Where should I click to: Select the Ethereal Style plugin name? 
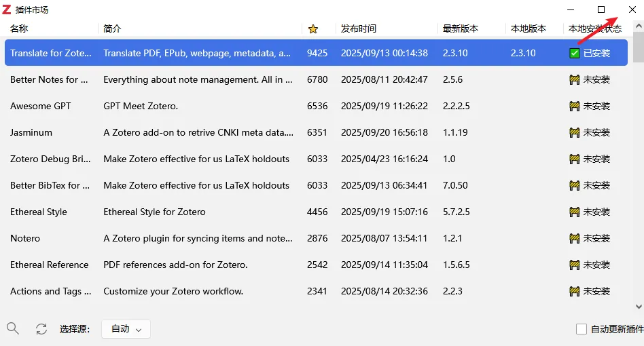[x=38, y=212]
